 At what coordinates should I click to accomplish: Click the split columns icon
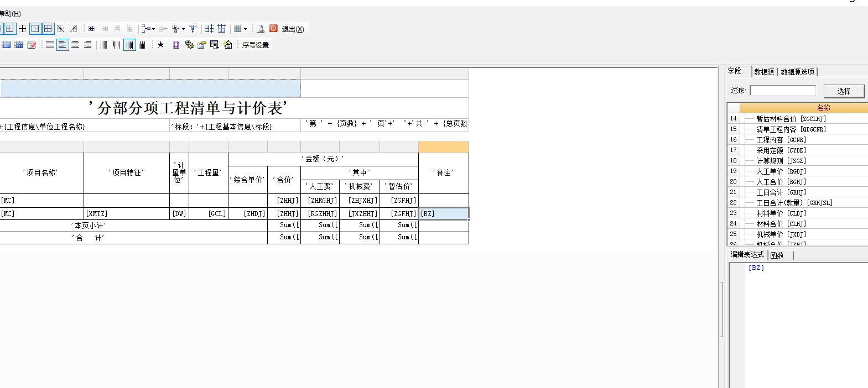click(209, 29)
